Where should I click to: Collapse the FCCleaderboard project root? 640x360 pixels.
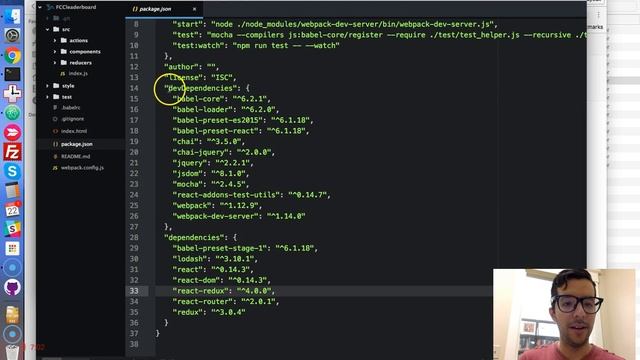click(x=40, y=7)
